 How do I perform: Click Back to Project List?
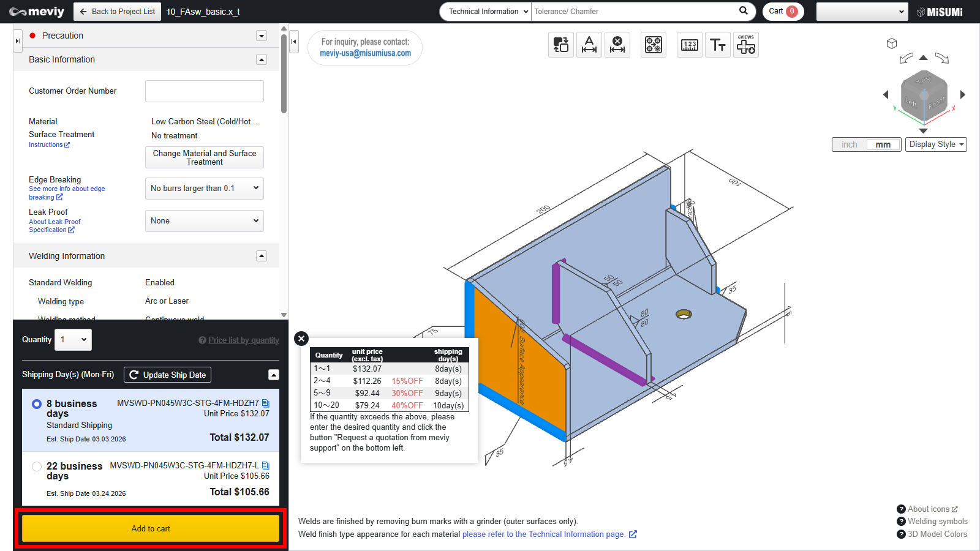point(117,11)
